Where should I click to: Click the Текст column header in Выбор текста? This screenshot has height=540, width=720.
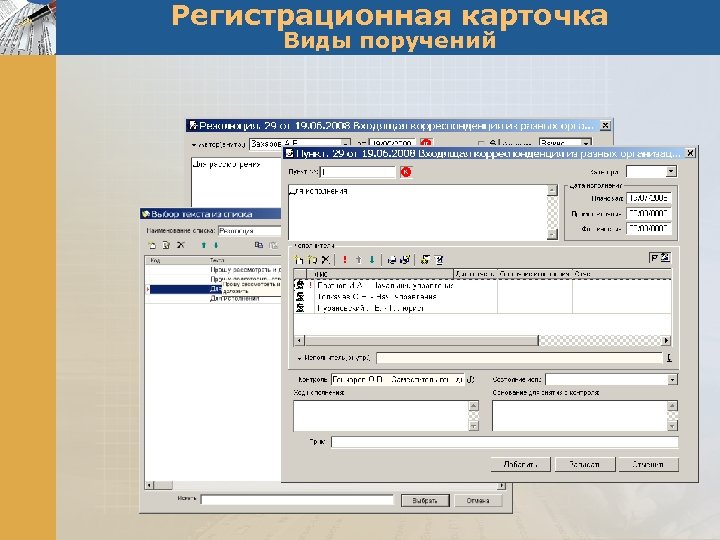244,260
